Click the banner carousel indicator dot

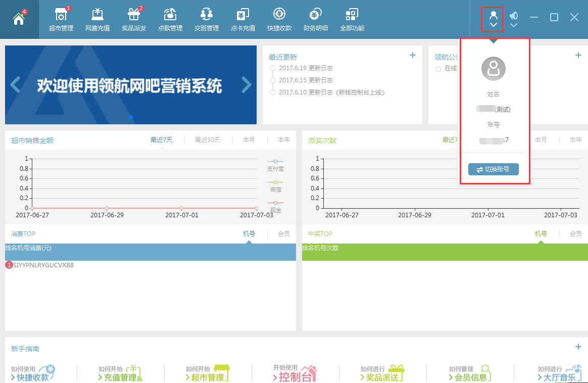pos(131,117)
